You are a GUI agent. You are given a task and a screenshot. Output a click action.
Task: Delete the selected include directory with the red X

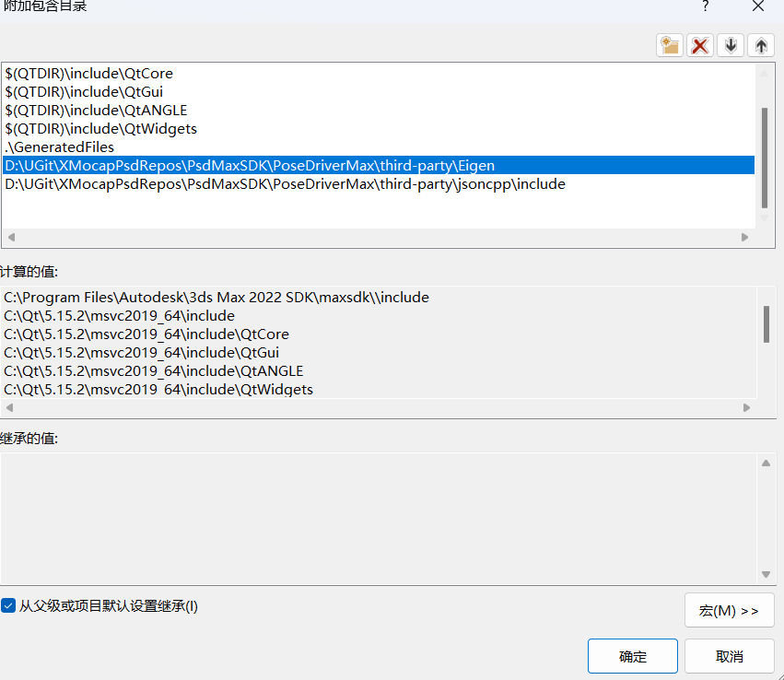[700, 45]
